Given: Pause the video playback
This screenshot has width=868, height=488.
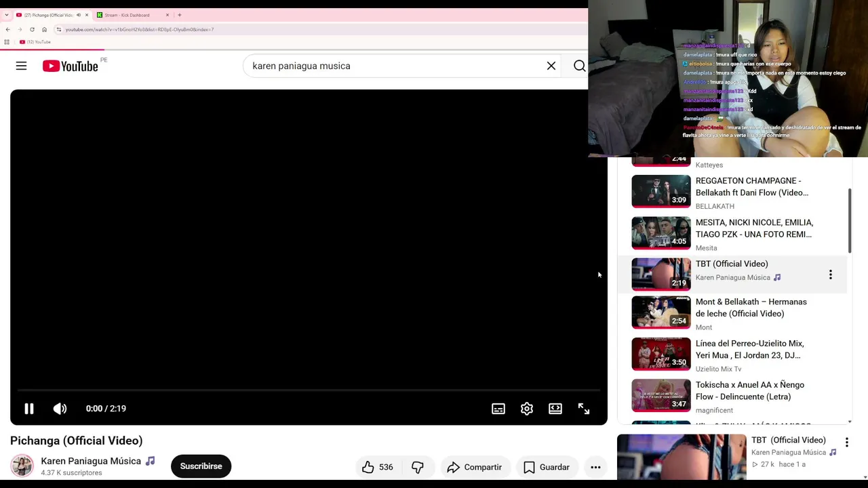Looking at the screenshot, I should click(x=29, y=409).
